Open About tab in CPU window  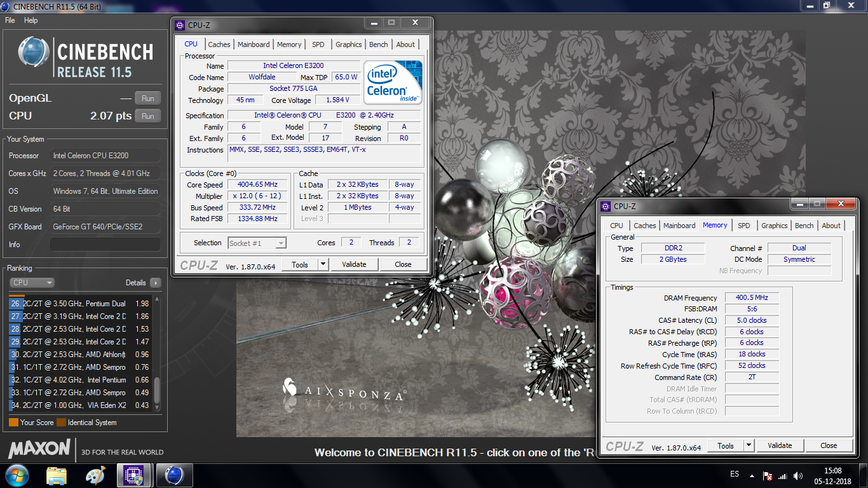[405, 44]
